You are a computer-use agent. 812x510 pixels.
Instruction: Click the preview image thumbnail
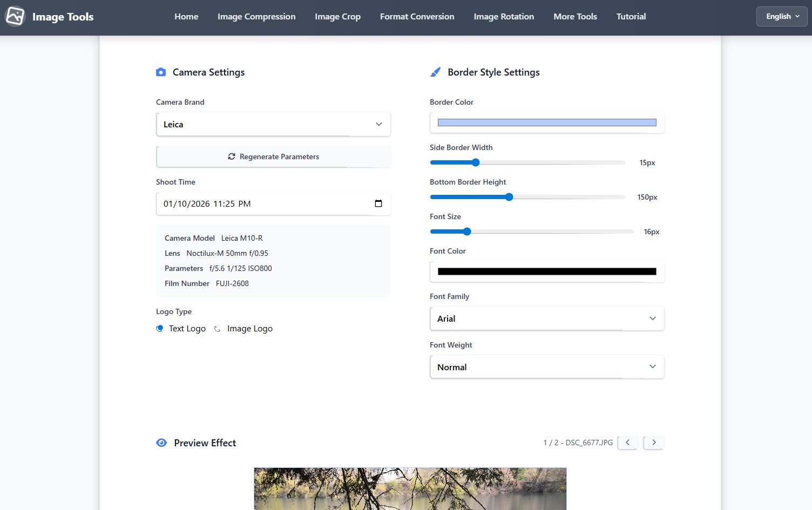[410, 488]
